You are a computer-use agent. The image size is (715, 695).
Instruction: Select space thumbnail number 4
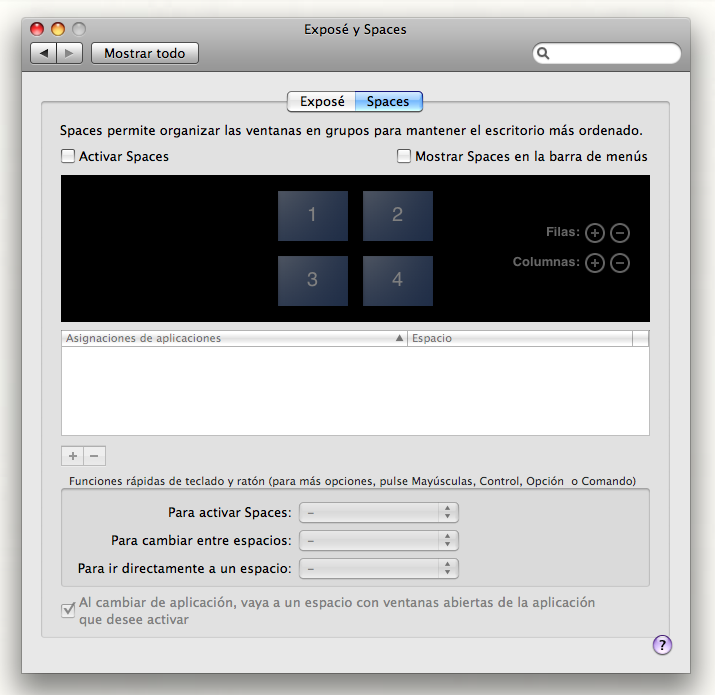398,280
